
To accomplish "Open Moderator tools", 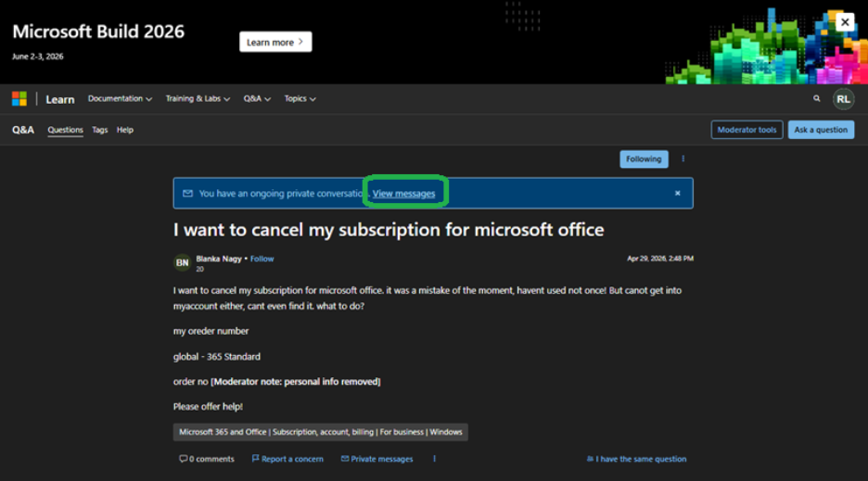I will point(747,130).
